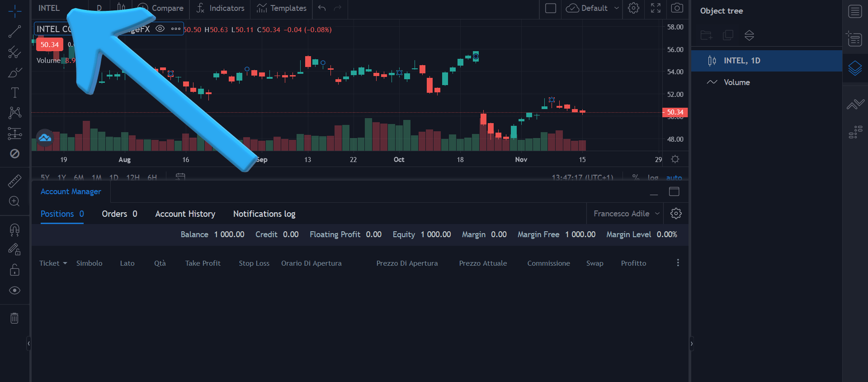The image size is (868, 382).
Task: Set 5Y time range
Action: [x=45, y=177]
